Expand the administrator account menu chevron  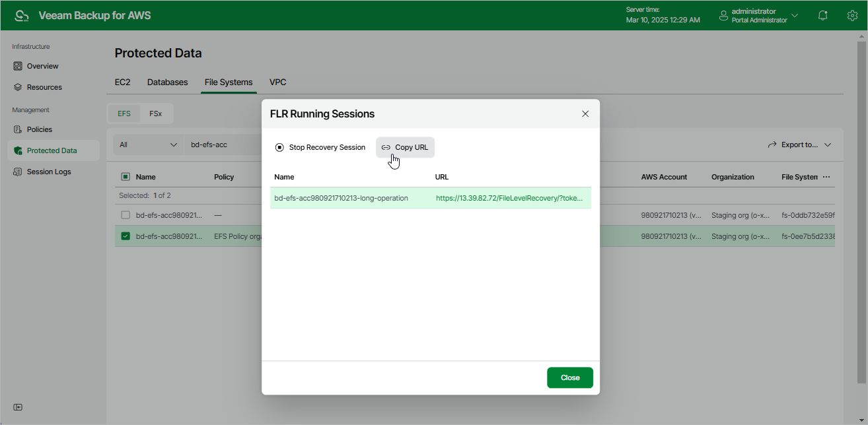pos(795,15)
